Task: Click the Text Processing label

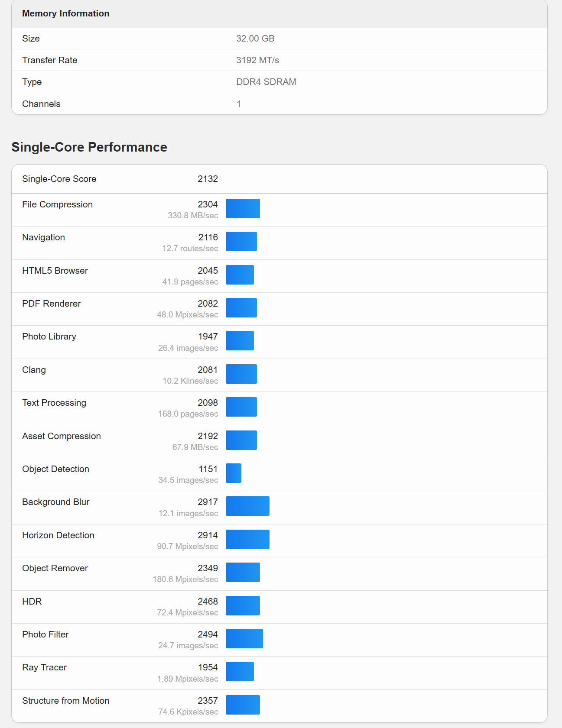Action: (x=54, y=403)
